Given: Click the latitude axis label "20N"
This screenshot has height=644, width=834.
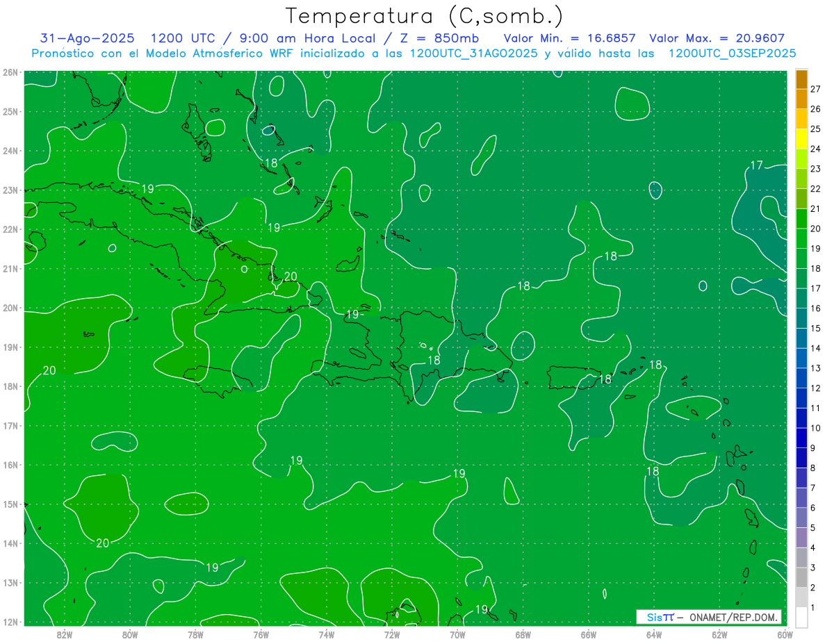Looking at the screenshot, I should pyautogui.click(x=10, y=308).
